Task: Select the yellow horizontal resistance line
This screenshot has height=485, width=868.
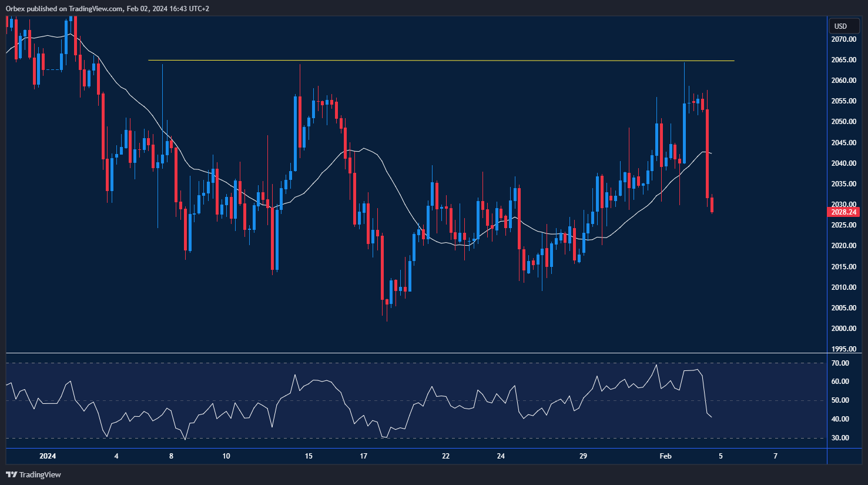Action: click(x=441, y=61)
